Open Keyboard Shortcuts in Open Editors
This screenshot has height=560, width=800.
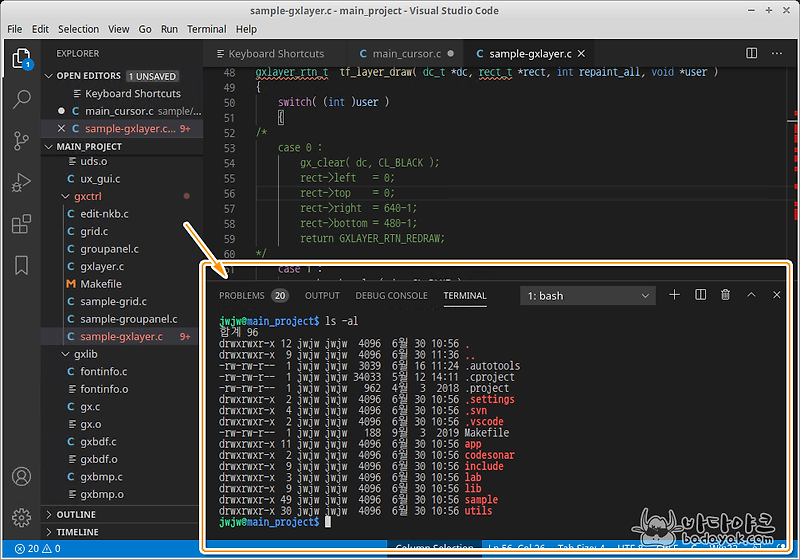tap(133, 93)
